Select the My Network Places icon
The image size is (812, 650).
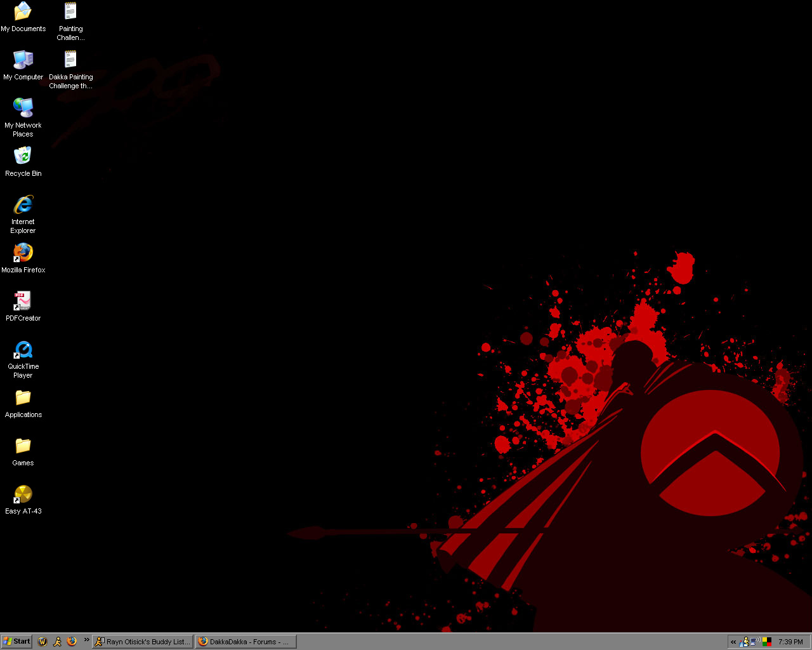pyautogui.click(x=23, y=117)
